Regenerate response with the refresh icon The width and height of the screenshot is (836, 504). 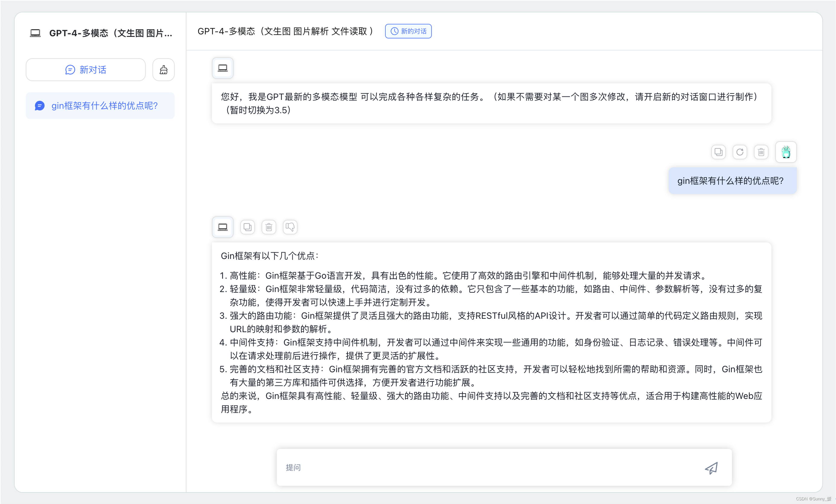740,152
